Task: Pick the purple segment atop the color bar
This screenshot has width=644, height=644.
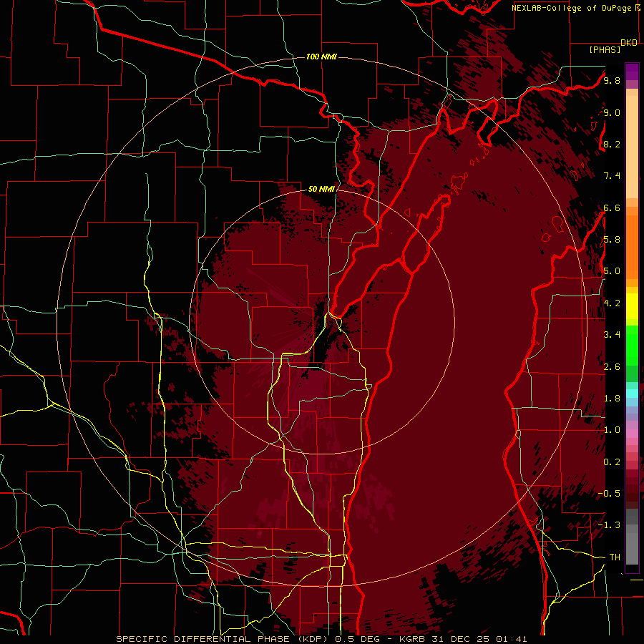Action: [632, 72]
